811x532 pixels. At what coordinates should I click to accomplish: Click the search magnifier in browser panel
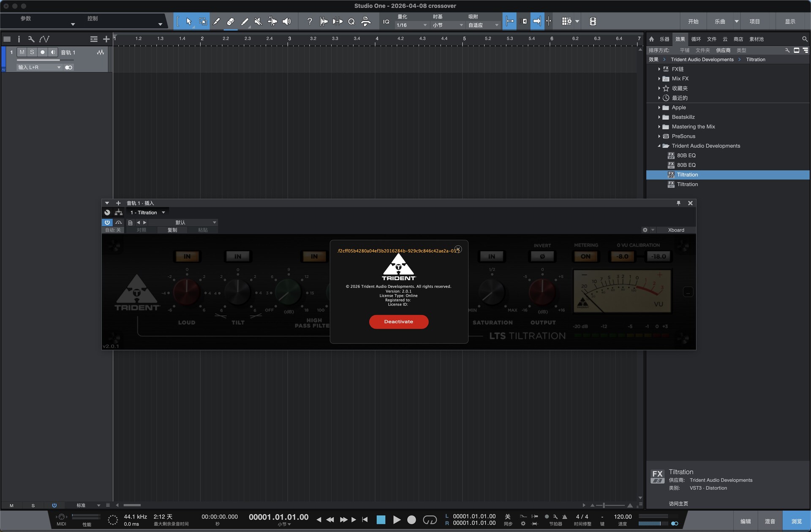805,39
